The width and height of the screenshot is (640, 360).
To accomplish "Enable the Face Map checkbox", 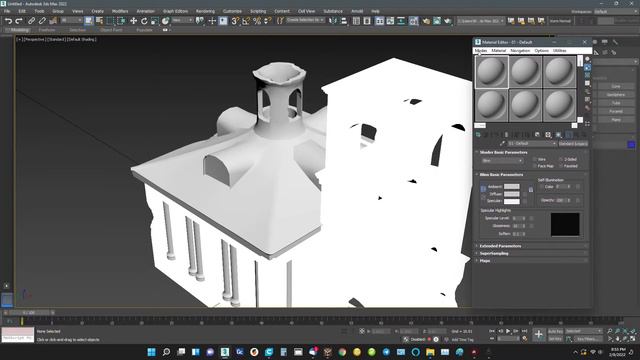I will [x=535, y=166].
